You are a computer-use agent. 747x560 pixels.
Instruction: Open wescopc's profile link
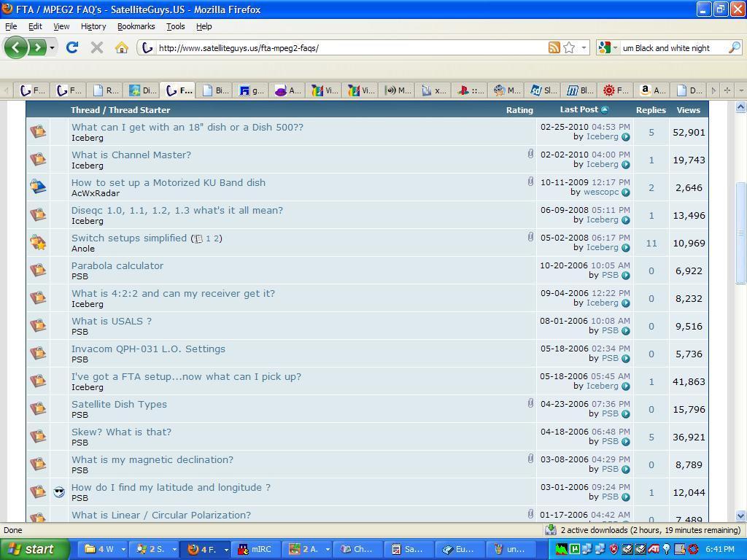point(601,192)
